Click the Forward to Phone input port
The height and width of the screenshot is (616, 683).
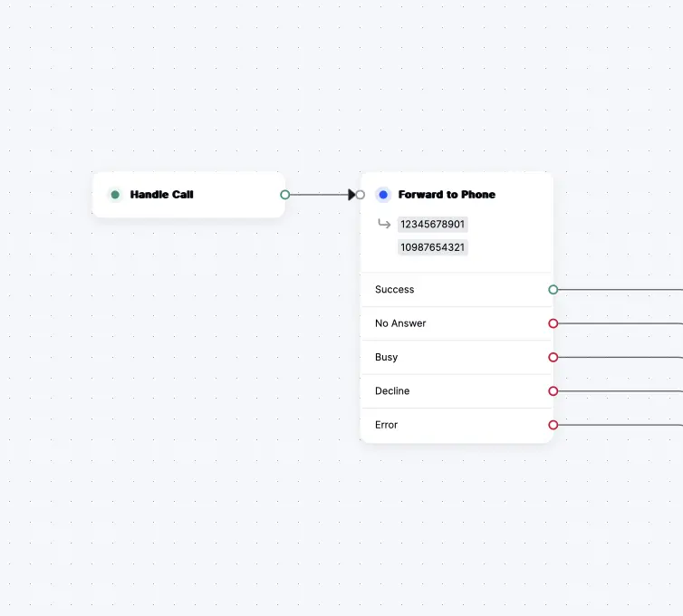[x=361, y=195]
